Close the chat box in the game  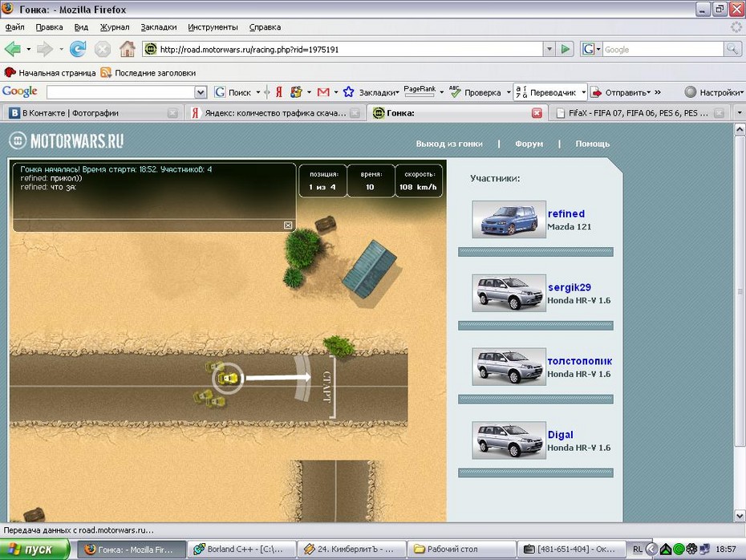coord(288,225)
